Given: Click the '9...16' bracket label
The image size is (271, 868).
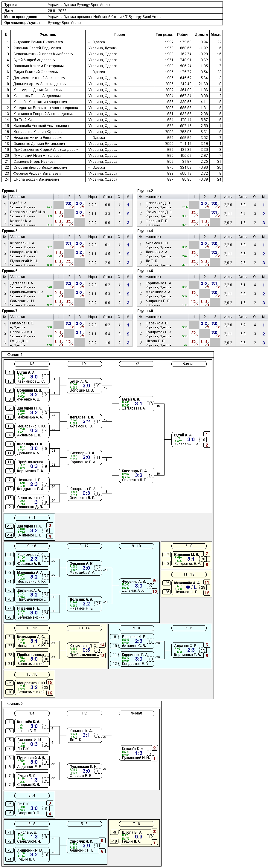Looking at the screenshot, I should (32, 547).
